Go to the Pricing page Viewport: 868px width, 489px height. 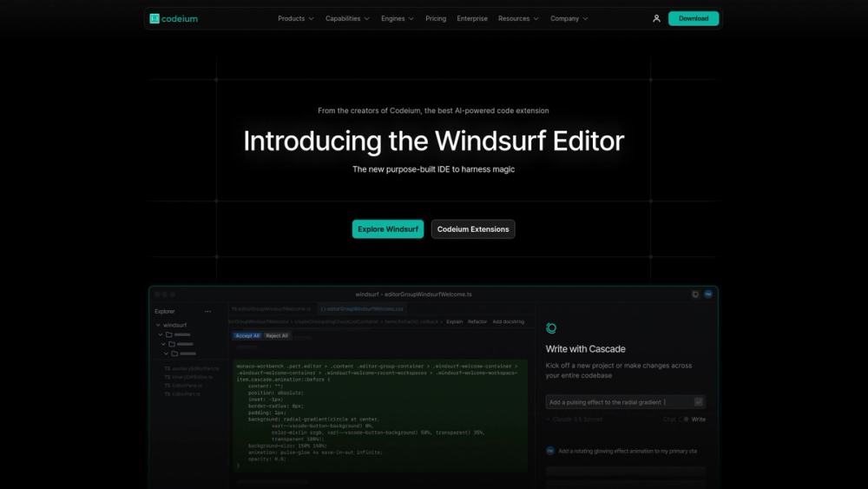[x=436, y=18]
